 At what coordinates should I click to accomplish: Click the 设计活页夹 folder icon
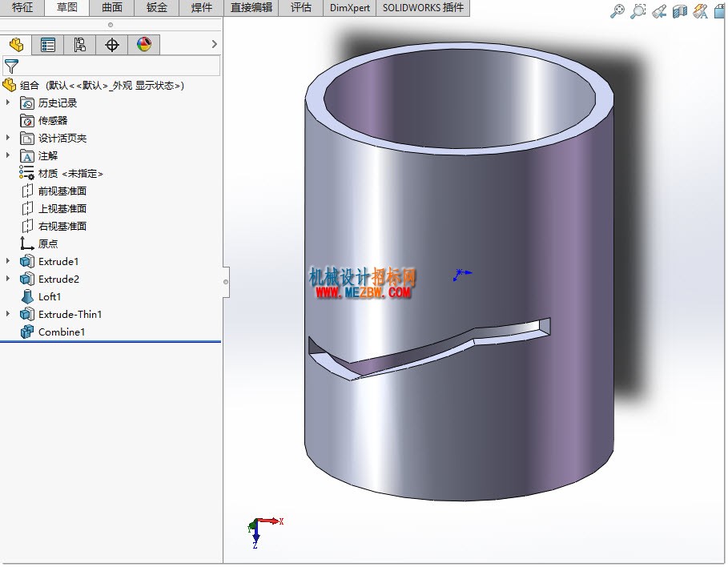pyautogui.click(x=27, y=139)
